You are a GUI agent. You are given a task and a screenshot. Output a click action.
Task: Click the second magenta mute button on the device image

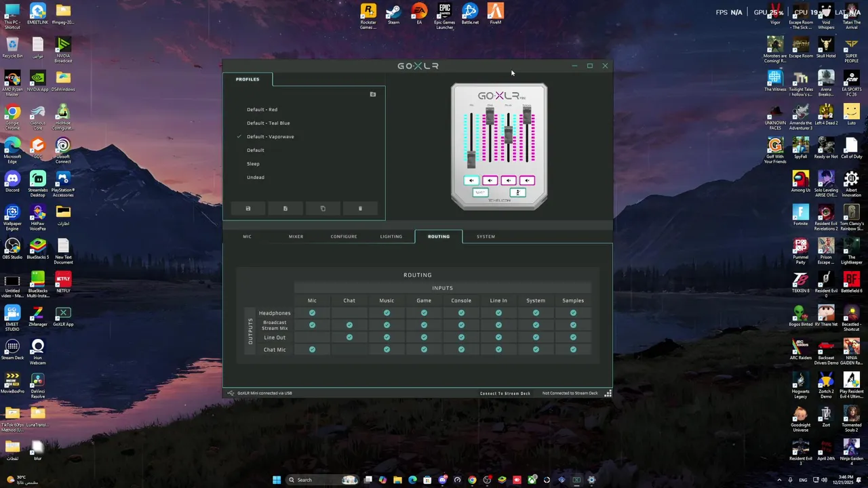click(490, 180)
